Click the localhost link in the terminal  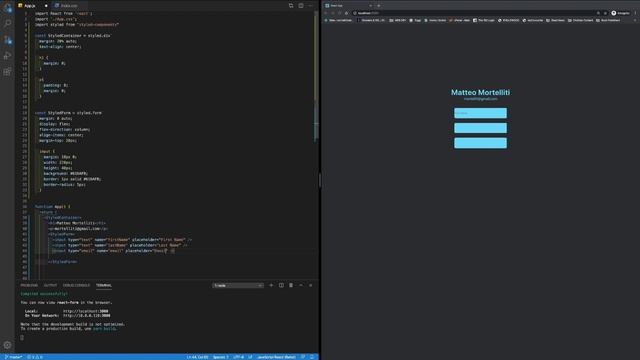86,311
